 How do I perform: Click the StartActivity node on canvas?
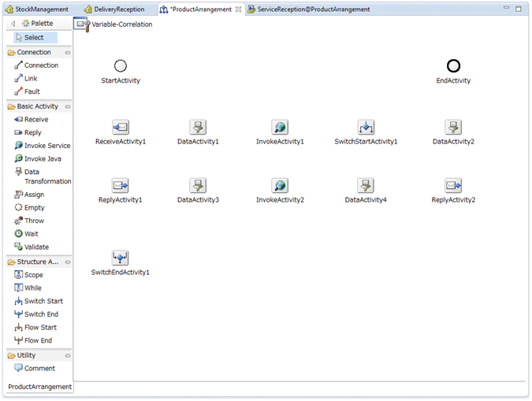[x=121, y=66]
